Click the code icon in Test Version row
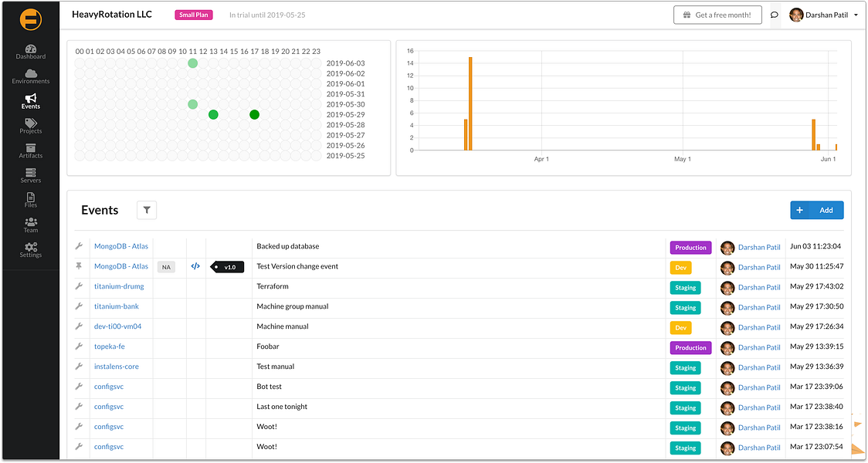 195,266
